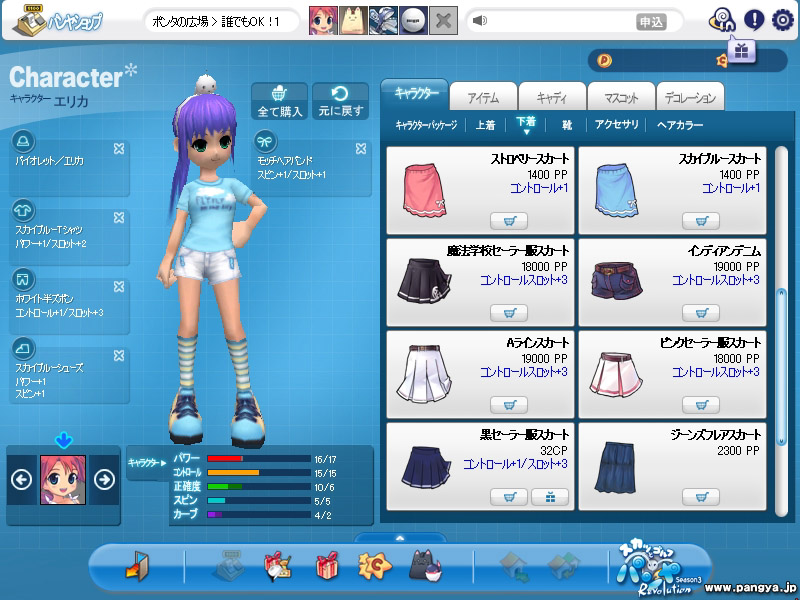Click previous character left arrow
The image size is (800, 600).
click(x=21, y=480)
